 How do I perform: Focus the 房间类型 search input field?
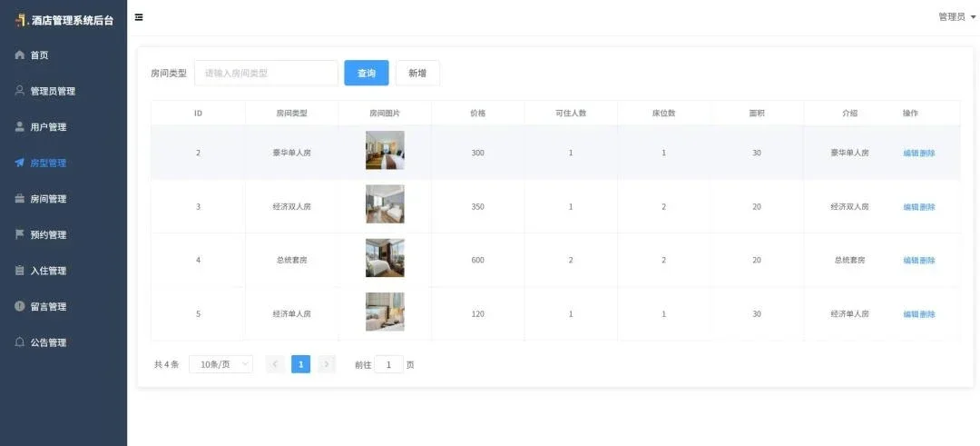tap(266, 74)
